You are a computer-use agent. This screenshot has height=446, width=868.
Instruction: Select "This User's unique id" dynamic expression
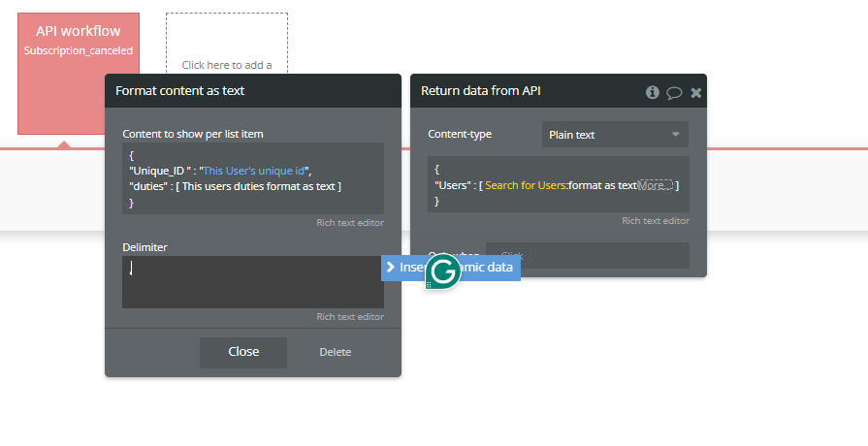254,170
